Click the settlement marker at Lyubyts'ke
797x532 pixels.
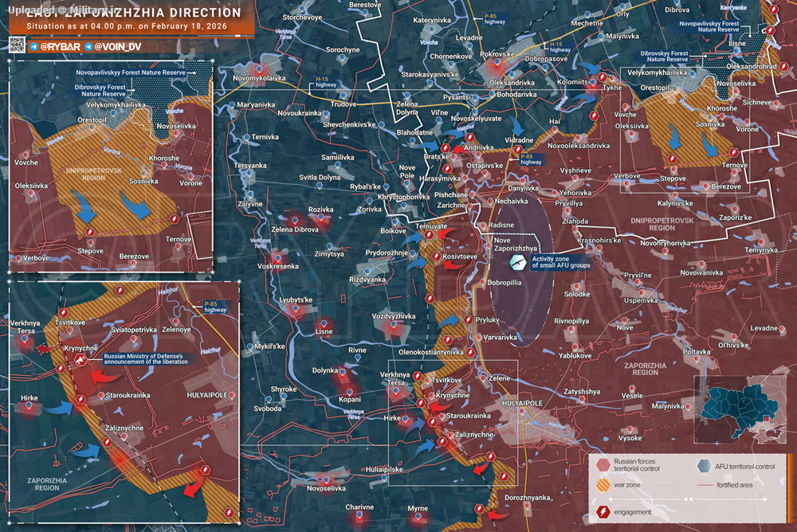296,308
